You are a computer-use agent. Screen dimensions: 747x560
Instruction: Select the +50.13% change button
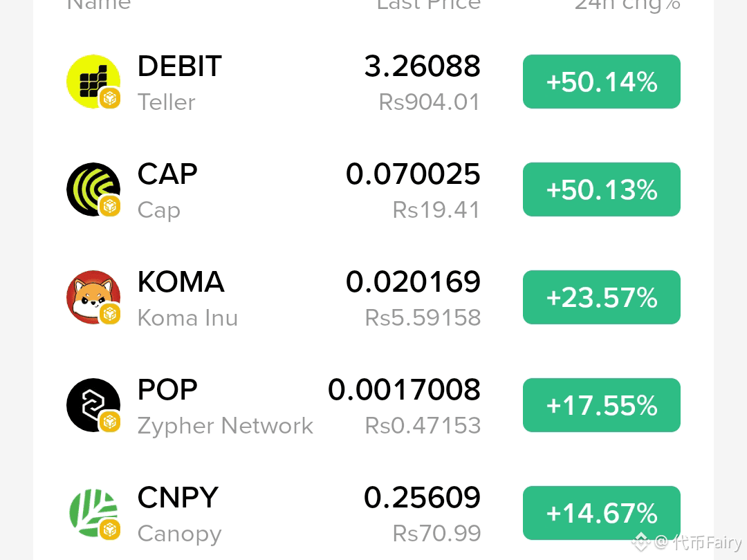(x=601, y=189)
